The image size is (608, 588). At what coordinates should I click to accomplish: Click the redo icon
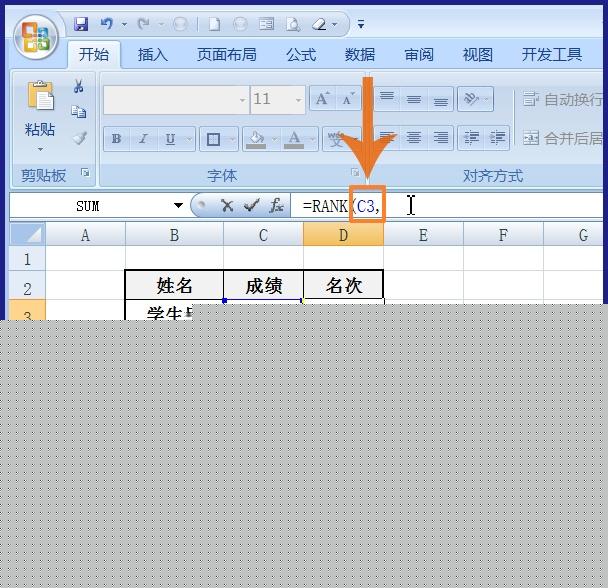tap(144, 24)
